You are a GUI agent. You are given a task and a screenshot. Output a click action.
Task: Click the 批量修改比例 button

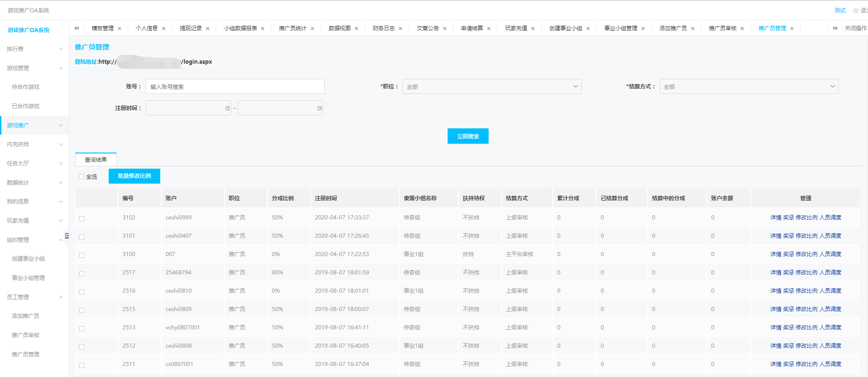pos(134,176)
